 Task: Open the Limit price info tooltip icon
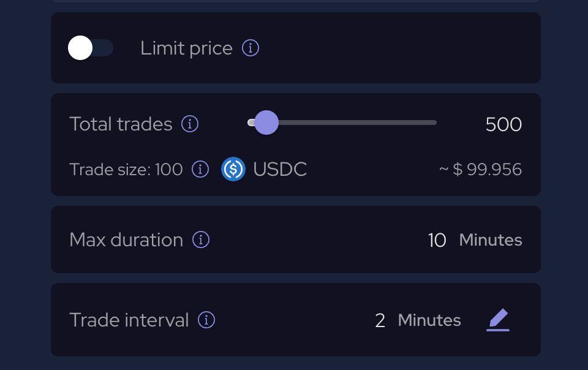click(251, 48)
